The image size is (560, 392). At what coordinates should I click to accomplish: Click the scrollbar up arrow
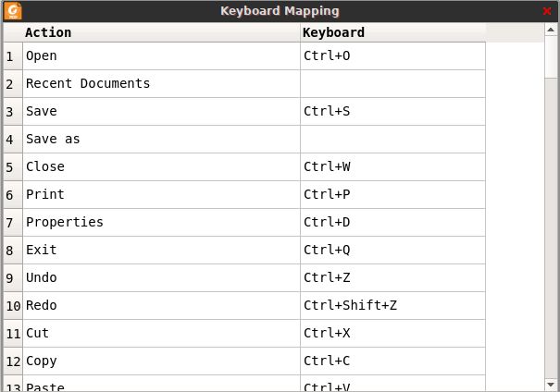(551, 30)
